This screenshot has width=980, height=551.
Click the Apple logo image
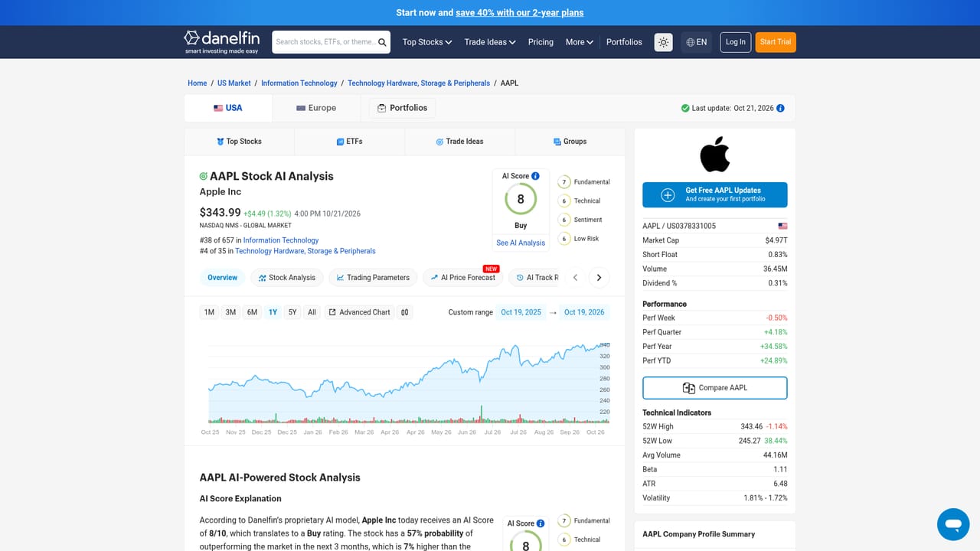pyautogui.click(x=715, y=154)
